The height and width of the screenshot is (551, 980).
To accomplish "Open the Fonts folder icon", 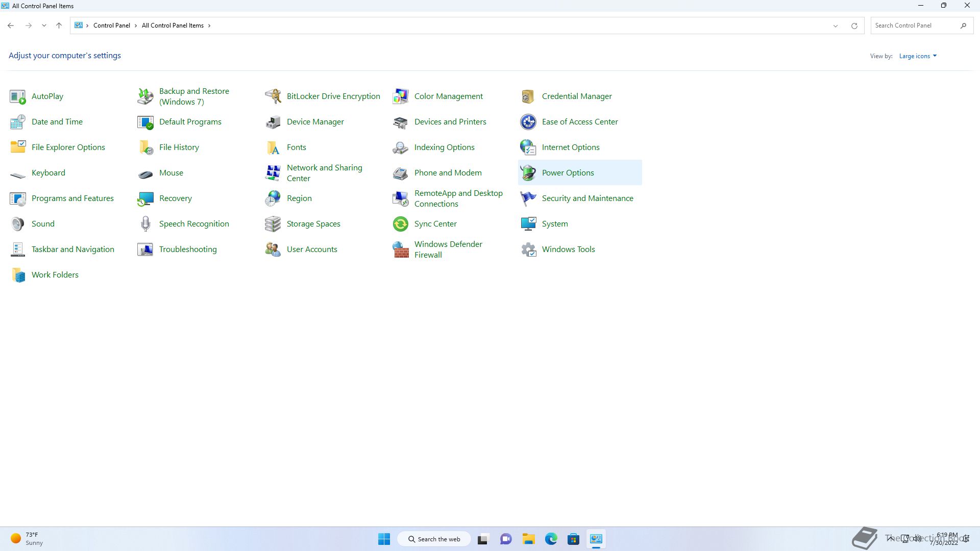I will tap(273, 147).
